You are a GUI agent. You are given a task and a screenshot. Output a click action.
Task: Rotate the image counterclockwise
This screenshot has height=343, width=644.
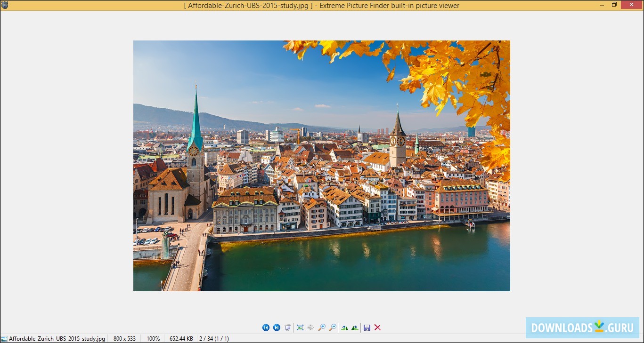(344, 327)
